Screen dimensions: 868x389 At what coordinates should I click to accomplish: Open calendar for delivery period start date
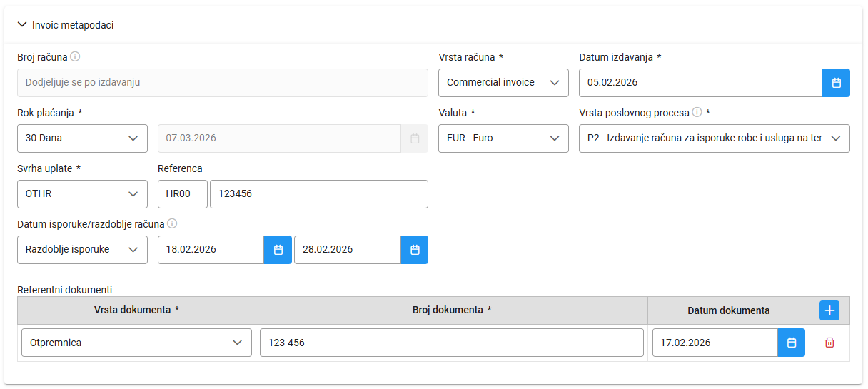278,250
